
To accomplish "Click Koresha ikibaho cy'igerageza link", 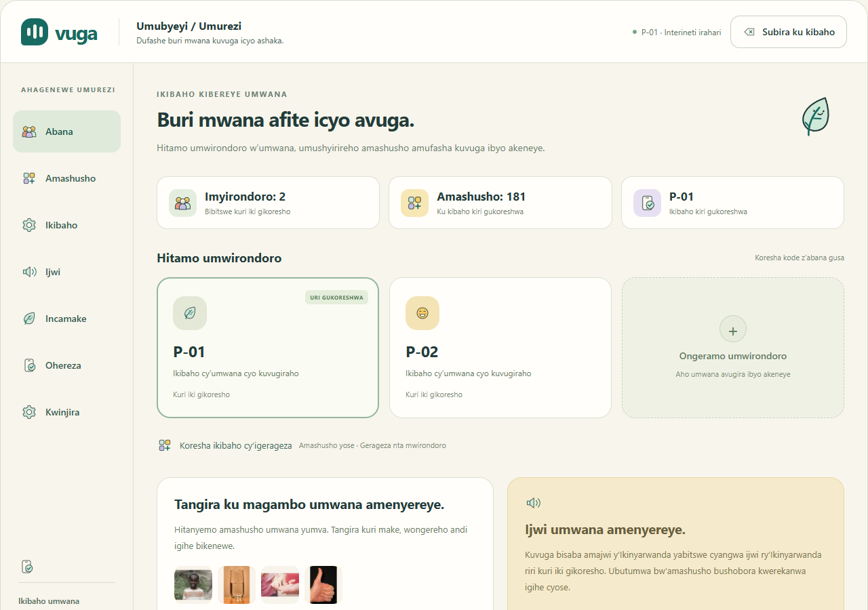I will point(236,445).
